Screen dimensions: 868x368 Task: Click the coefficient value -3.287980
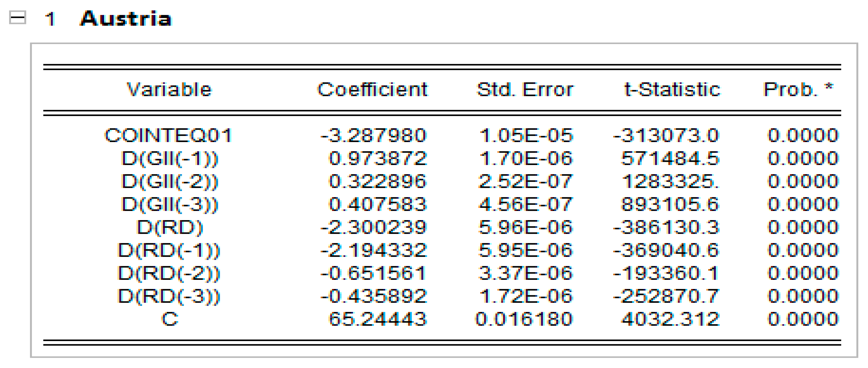pos(373,136)
